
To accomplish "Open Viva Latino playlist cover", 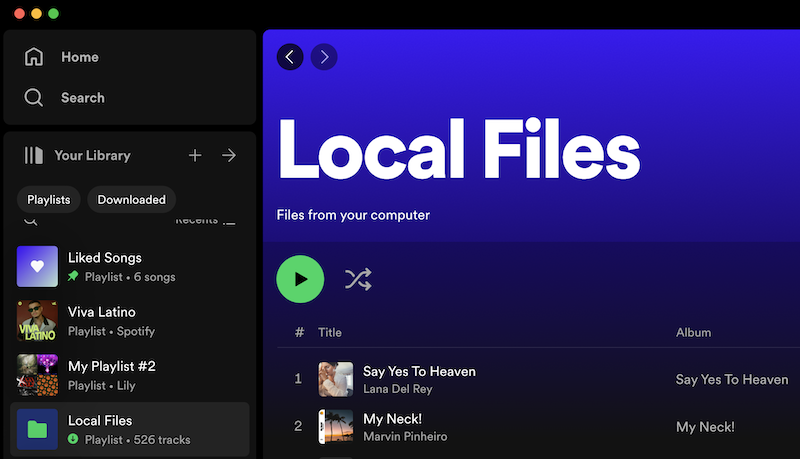I will (37, 321).
